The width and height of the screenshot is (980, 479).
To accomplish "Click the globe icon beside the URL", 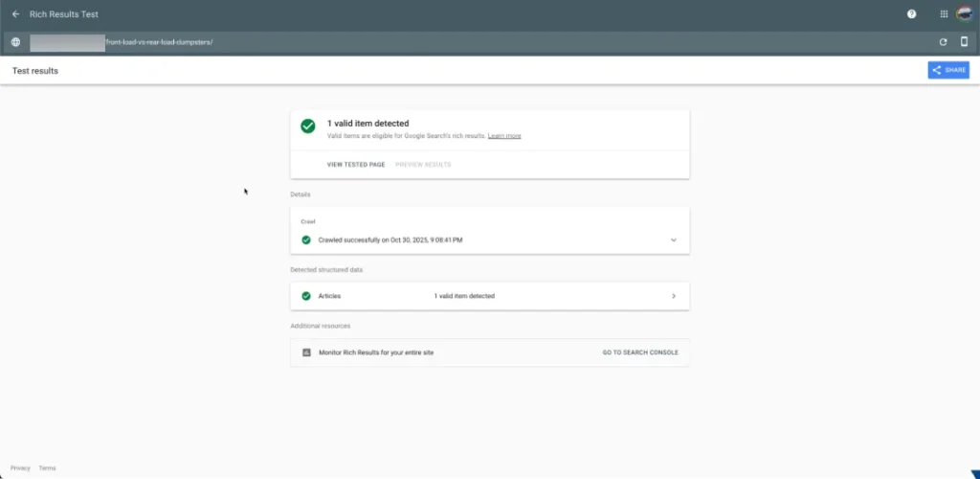I will tap(15, 42).
